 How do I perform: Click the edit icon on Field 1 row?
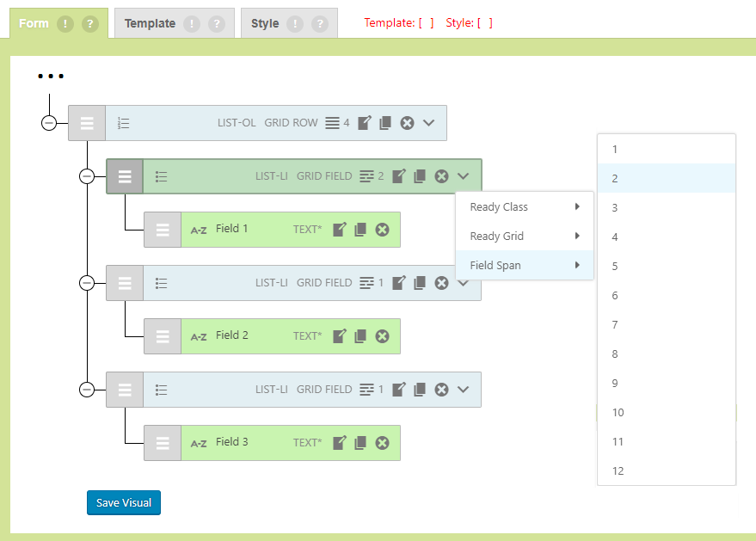[x=340, y=230]
